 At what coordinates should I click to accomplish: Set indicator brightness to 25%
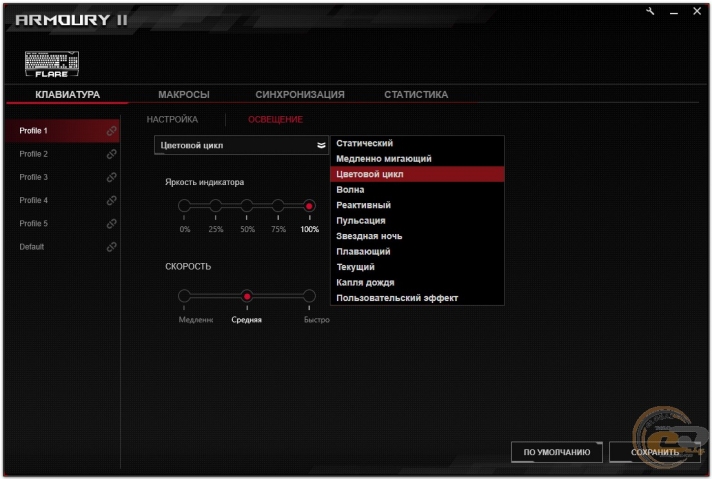(x=216, y=206)
